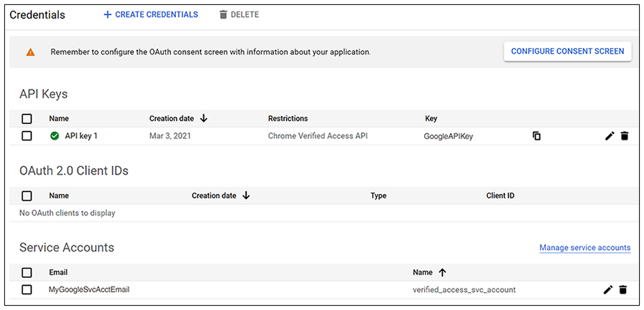Click verified_access_svc_account name text
The width and height of the screenshot is (644, 310).
tap(464, 289)
